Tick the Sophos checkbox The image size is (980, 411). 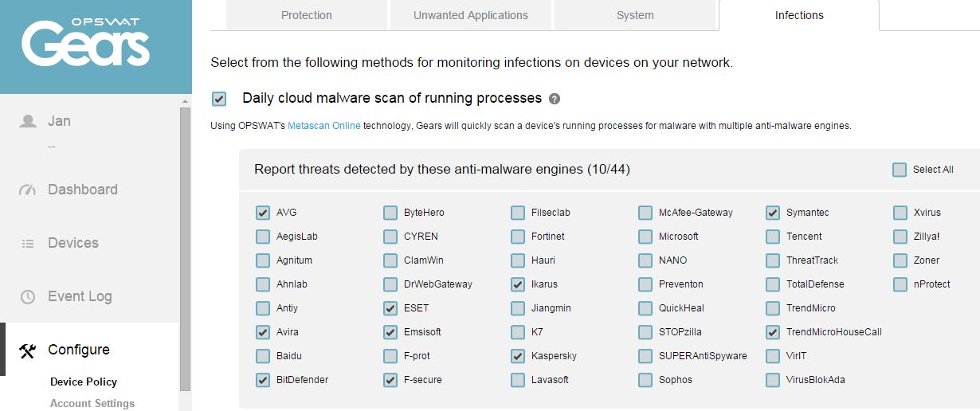(645, 380)
